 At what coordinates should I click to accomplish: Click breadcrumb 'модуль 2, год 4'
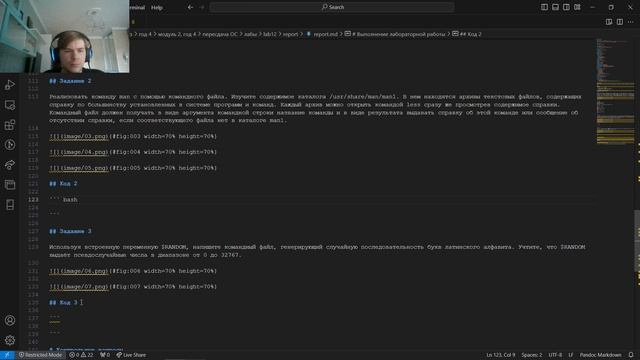177,34
